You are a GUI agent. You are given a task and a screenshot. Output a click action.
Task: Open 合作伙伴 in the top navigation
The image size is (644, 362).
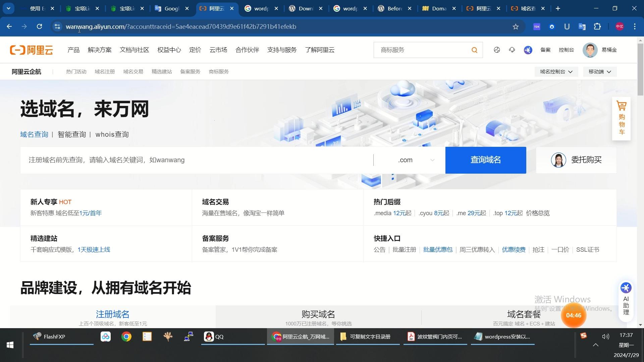247,50
